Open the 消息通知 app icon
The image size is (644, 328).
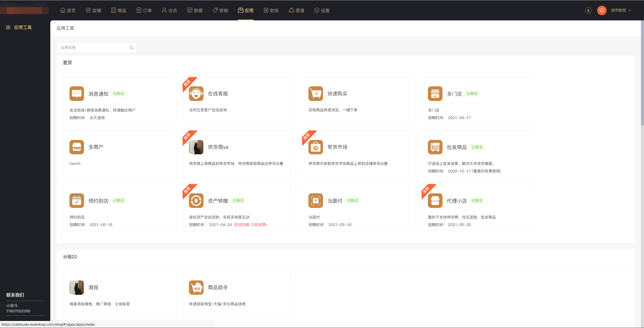click(x=77, y=94)
